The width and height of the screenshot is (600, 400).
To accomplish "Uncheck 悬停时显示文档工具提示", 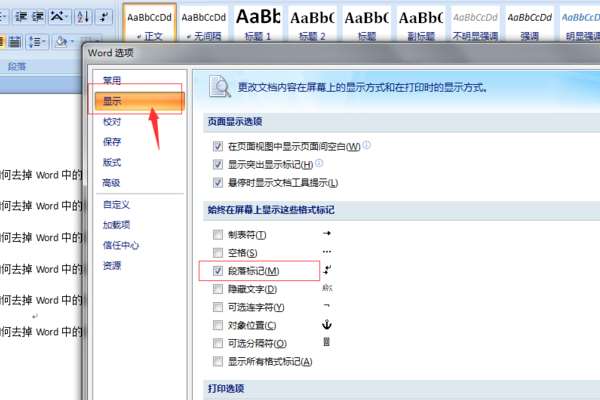I will [218, 183].
